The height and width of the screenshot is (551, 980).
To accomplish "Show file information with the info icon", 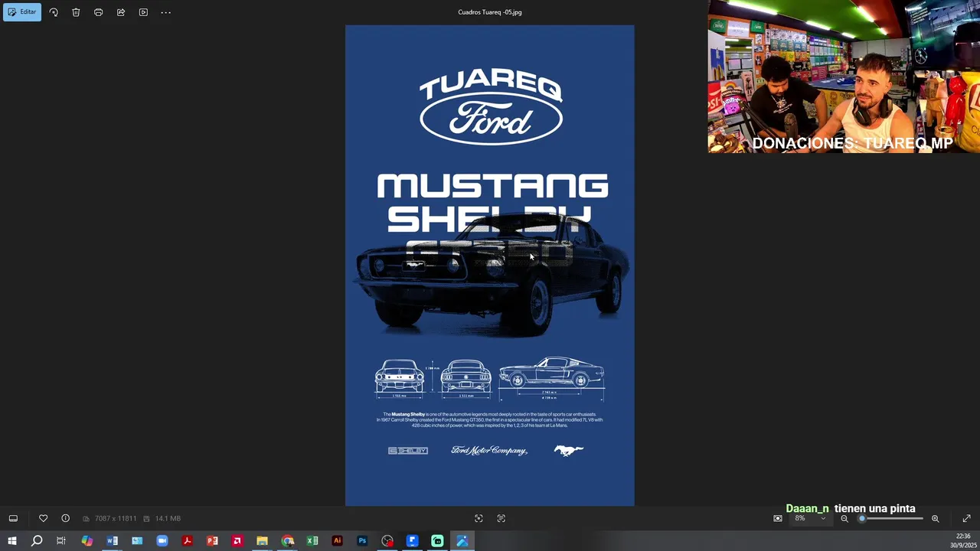I will tap(65, 518).
